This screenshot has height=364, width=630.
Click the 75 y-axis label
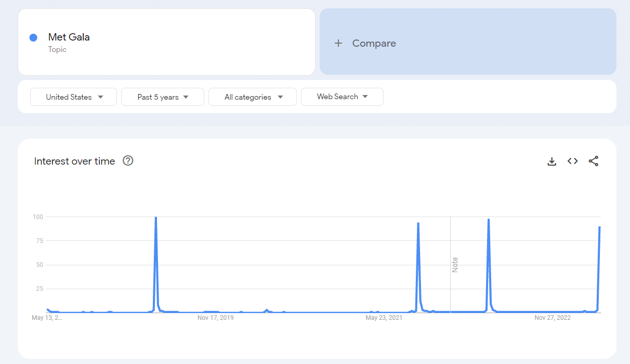click(38, 240)
